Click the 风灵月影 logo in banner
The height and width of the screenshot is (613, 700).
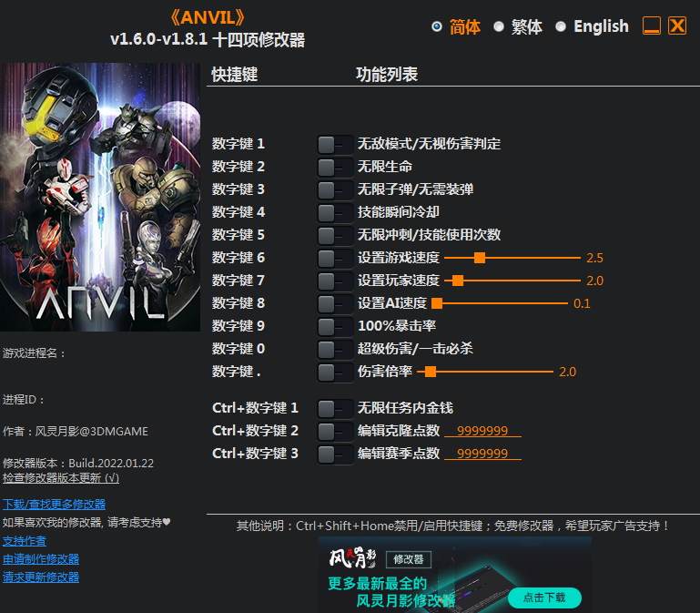tap(352, 557)
